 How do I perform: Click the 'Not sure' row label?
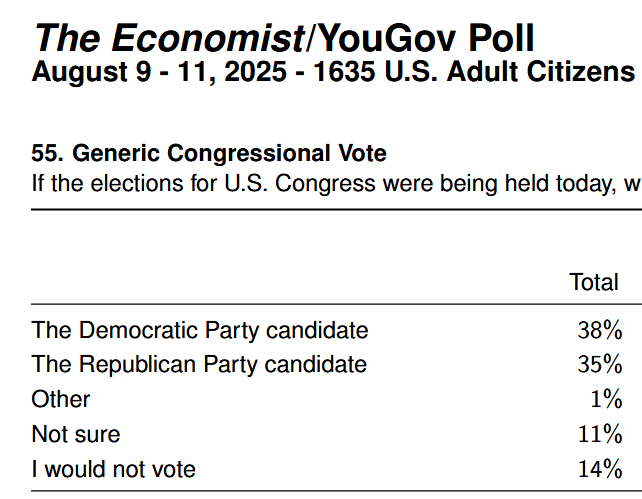[76, 434]
